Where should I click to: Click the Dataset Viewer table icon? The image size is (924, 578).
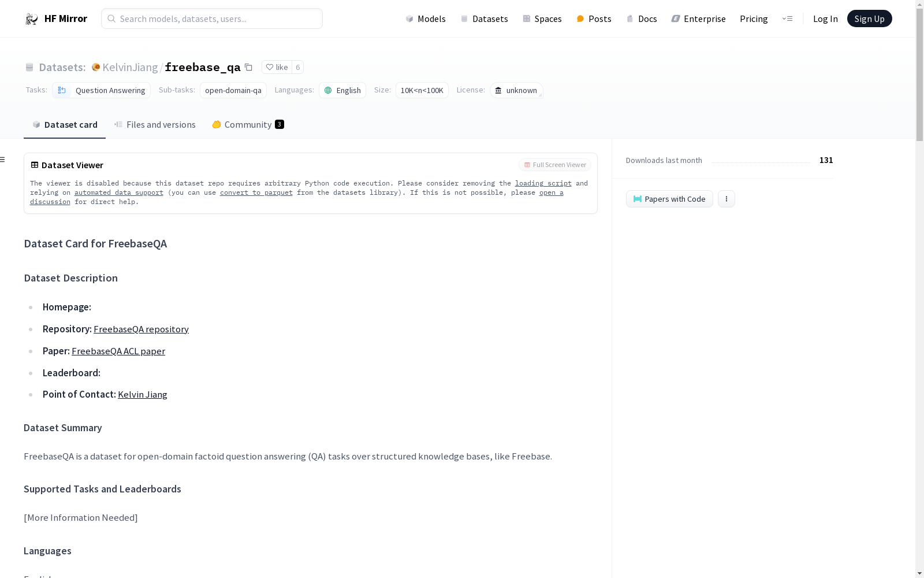tap(35, 165)
